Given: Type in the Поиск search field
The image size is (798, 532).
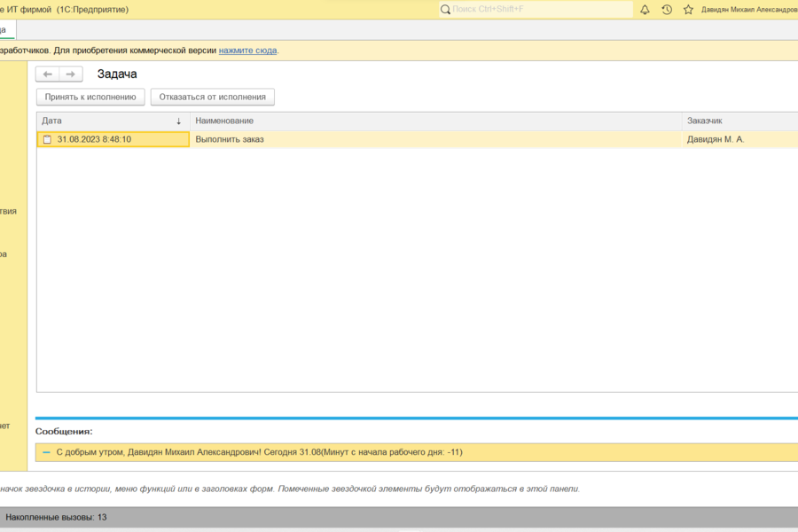Looking at the screenshot, I should click(x=541, y=10).
